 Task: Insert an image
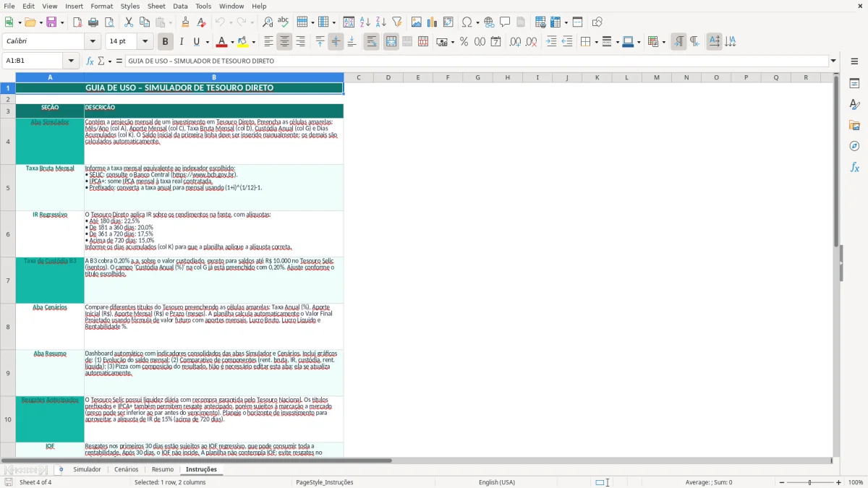pyautogui.click(x=417, y=22)
